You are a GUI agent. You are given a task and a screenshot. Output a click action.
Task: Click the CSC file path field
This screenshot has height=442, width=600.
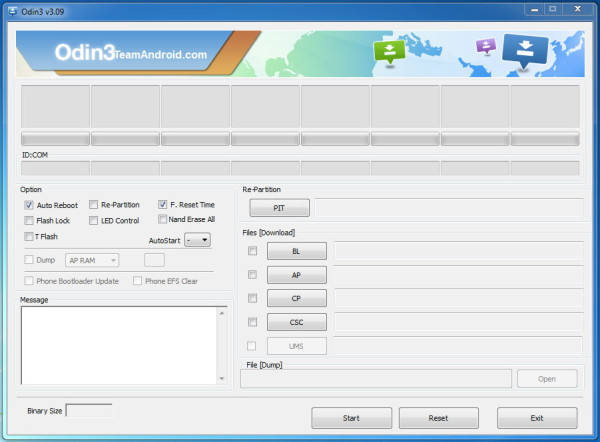[459, 322]
